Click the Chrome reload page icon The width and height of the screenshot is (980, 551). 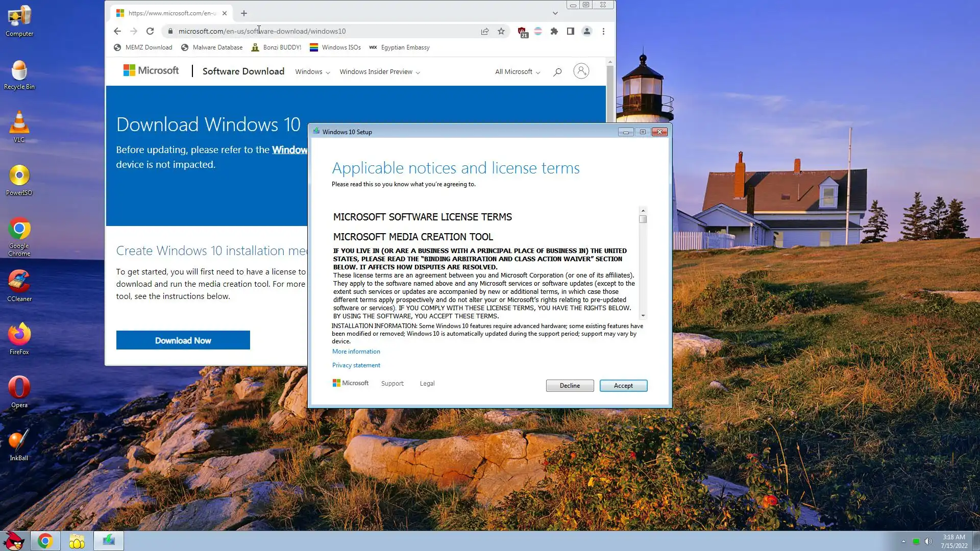(150, 31)
